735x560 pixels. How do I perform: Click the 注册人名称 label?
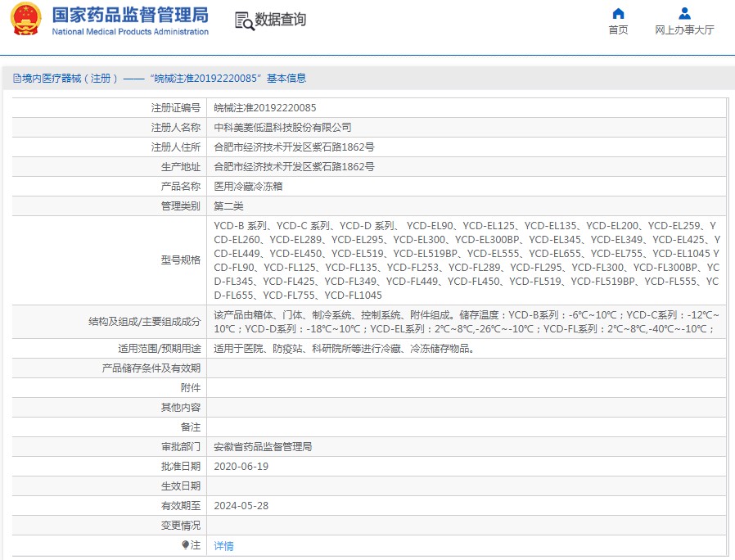176,128
